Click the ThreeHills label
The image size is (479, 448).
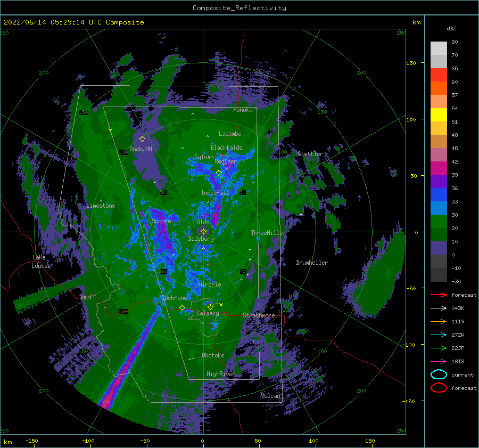(x=267, y=233)
